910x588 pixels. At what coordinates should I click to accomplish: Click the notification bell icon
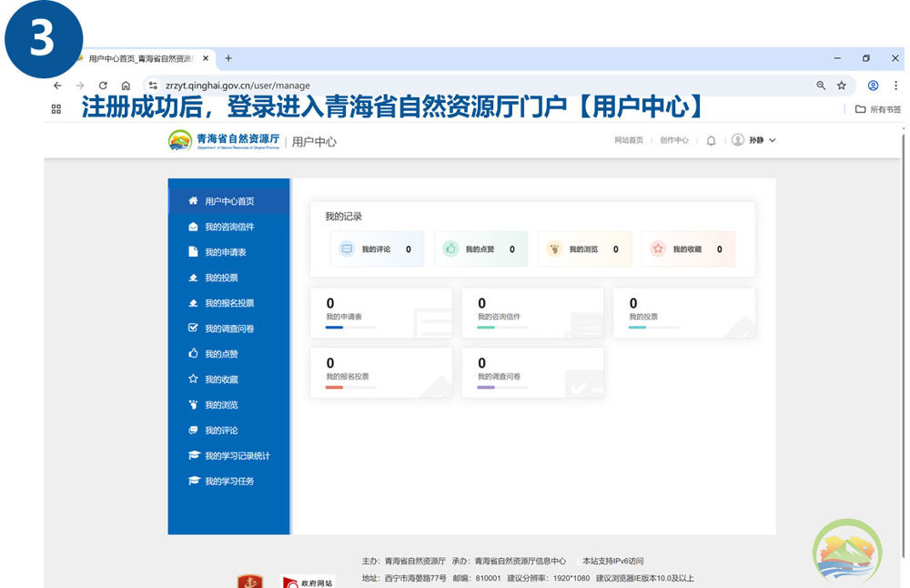click(711, 140)
